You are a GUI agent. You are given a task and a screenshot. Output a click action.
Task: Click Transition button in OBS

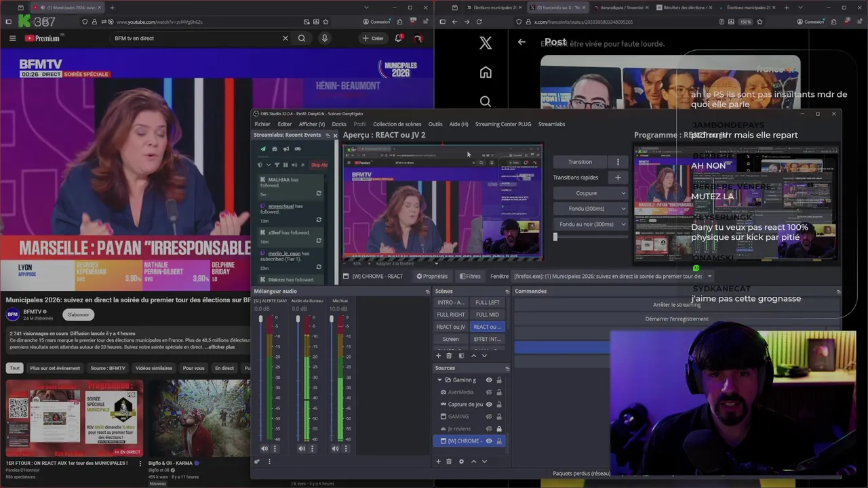(580, 162)
